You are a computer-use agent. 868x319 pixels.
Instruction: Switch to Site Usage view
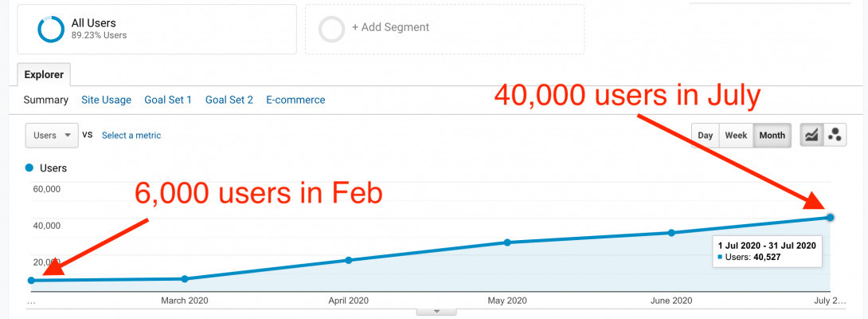106,100
